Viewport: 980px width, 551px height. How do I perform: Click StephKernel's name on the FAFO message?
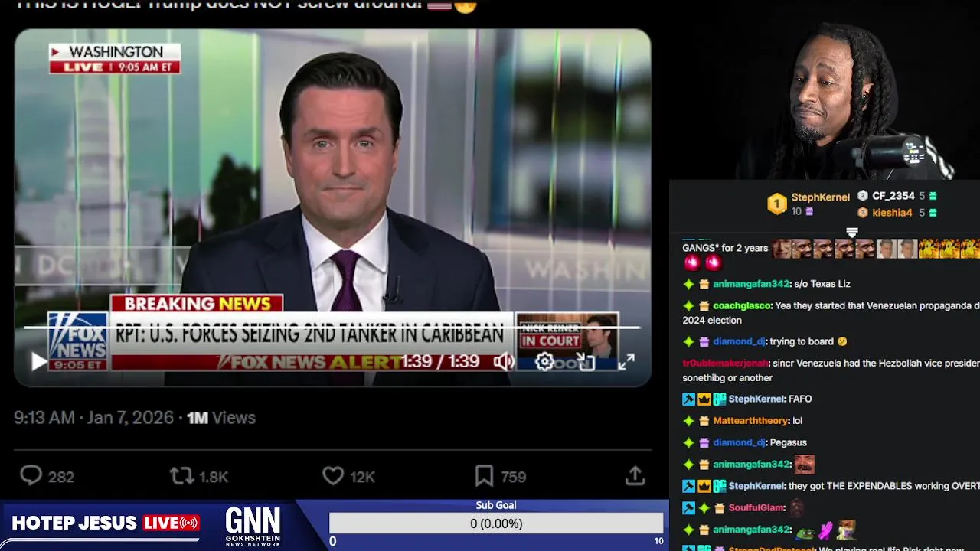[756, 399]
